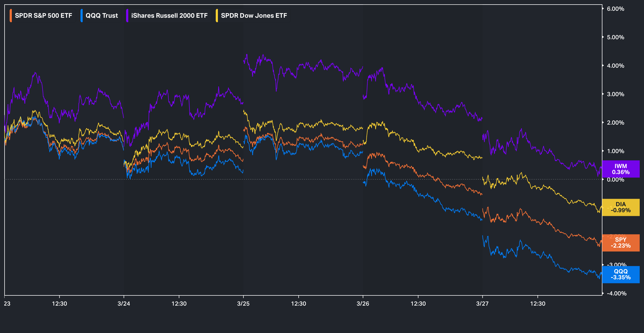Screen dimensions: 644x333
Task: Select the blue QQQ -3.35% price tag
Action: point(620,274)
